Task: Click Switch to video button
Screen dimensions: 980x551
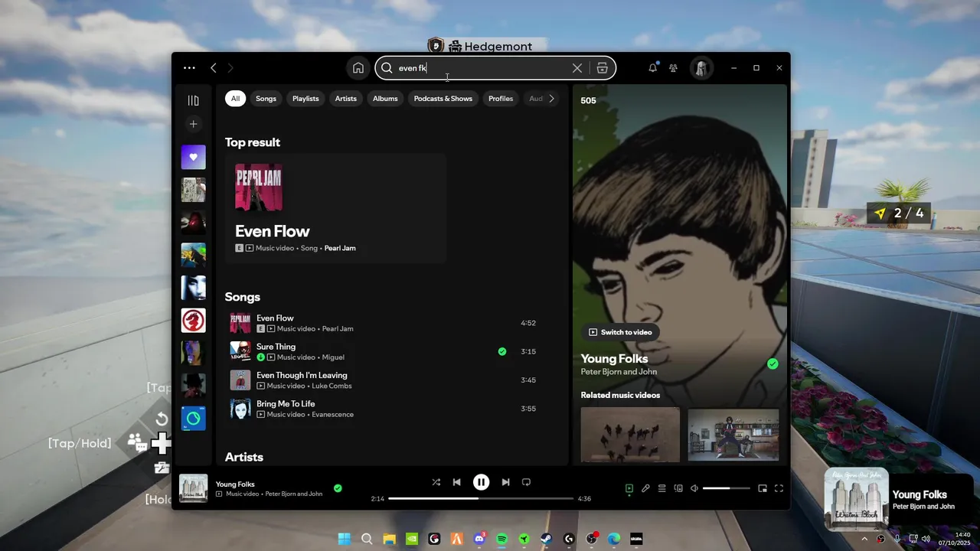Action: pos(620,332)
